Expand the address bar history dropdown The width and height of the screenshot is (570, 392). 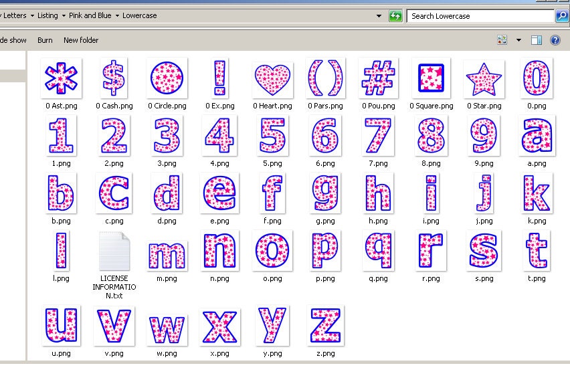click(379, 15)
